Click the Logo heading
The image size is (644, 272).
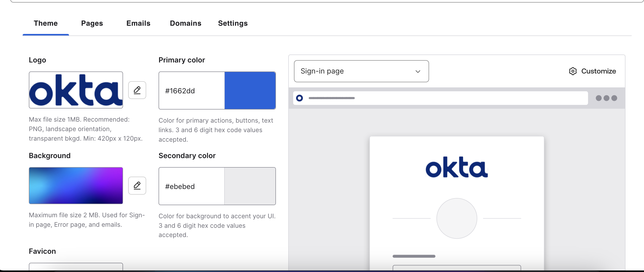click(38, 60)
